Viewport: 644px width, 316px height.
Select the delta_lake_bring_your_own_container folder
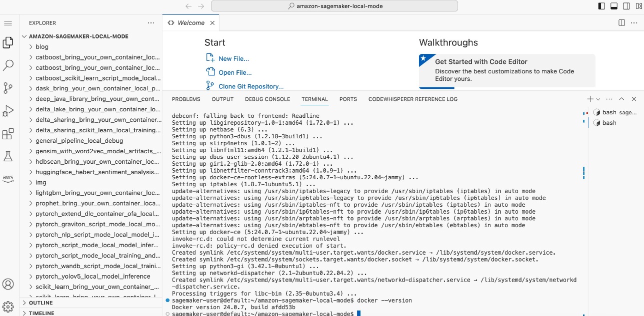(91, 109)
